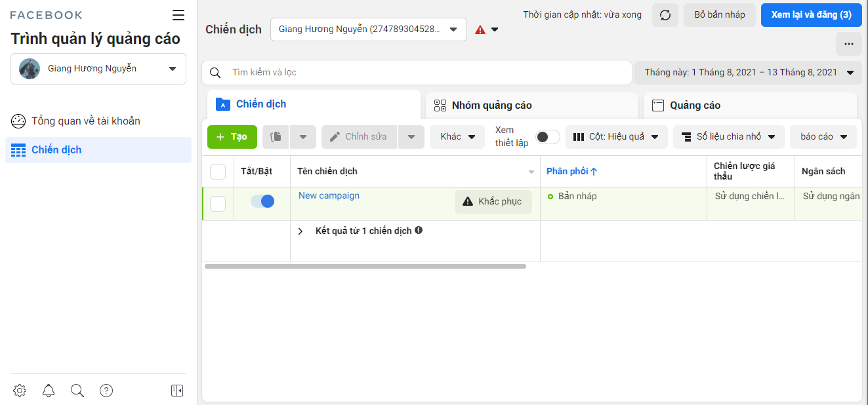Image resolution: width=868 pixels, height=405 pixels.
Task: Click the duplicate copy icon in toolbar
Action: coord(276,137)
